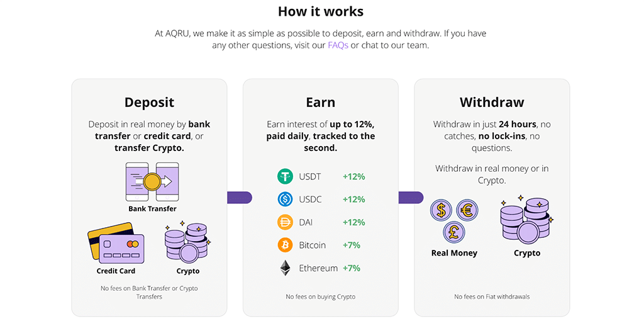Open the FAQs link
644x326 pixels.
pyautogui.click(x=338, y=45)
